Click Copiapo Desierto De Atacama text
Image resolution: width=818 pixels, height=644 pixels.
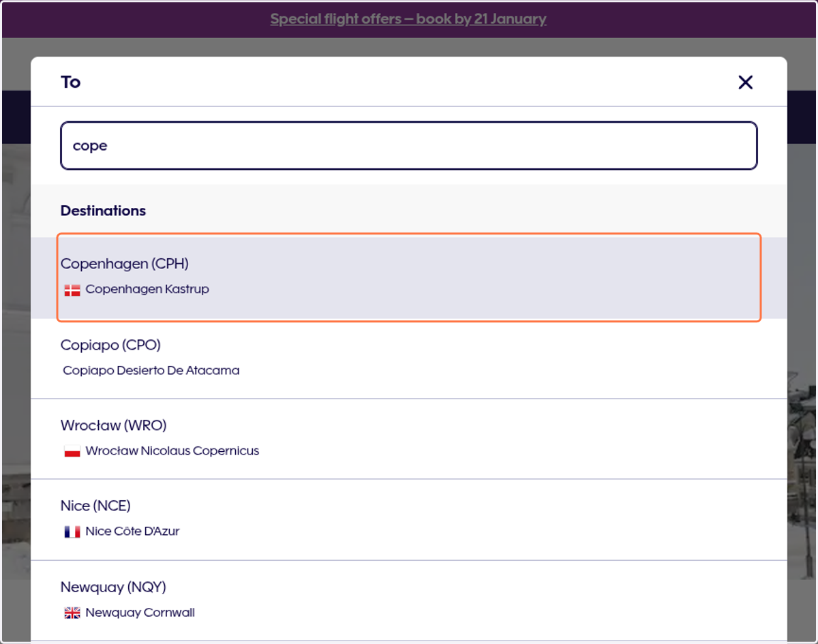151,371
